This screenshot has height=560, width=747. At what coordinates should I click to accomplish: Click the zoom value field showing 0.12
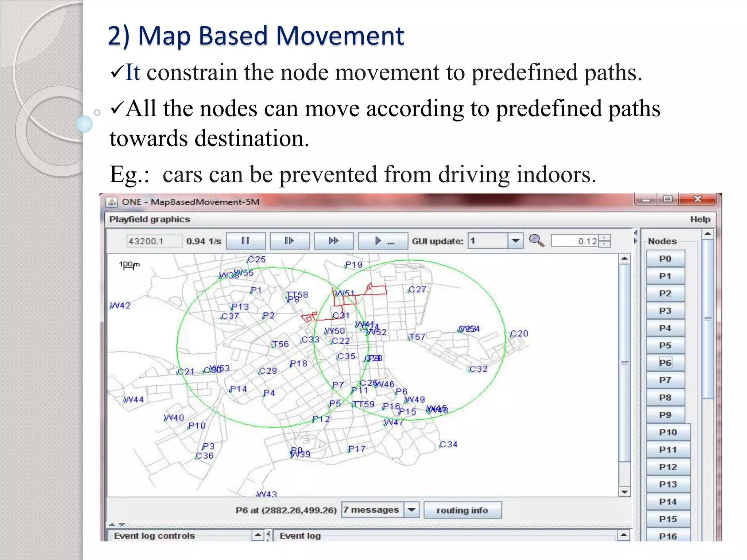click(575, 241)
